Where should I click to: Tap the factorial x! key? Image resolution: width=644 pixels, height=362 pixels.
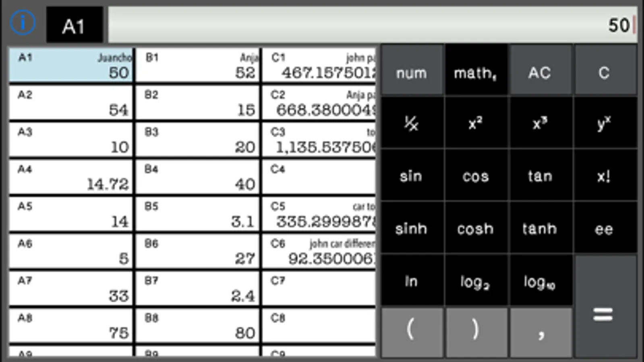click(605, 176)
